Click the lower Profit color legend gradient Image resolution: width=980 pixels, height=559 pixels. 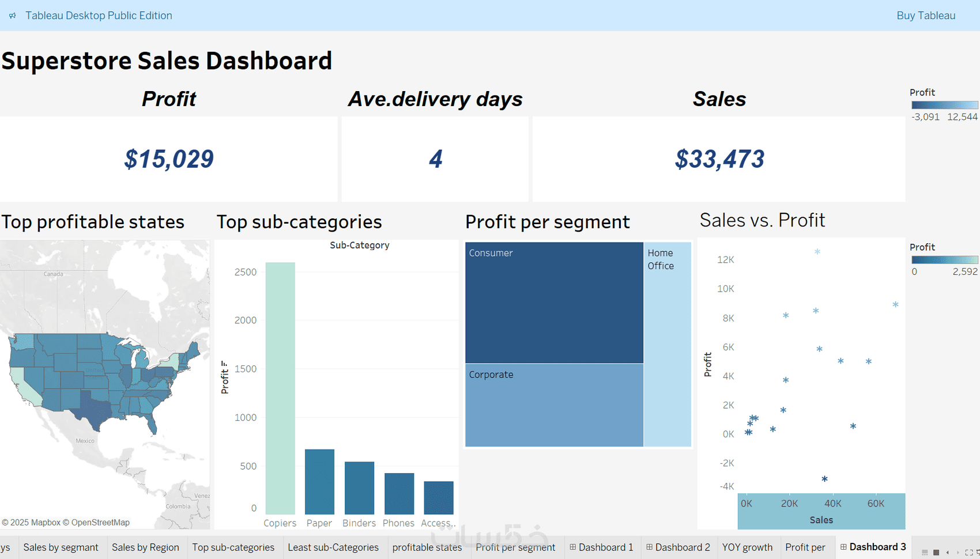point(944,260)
